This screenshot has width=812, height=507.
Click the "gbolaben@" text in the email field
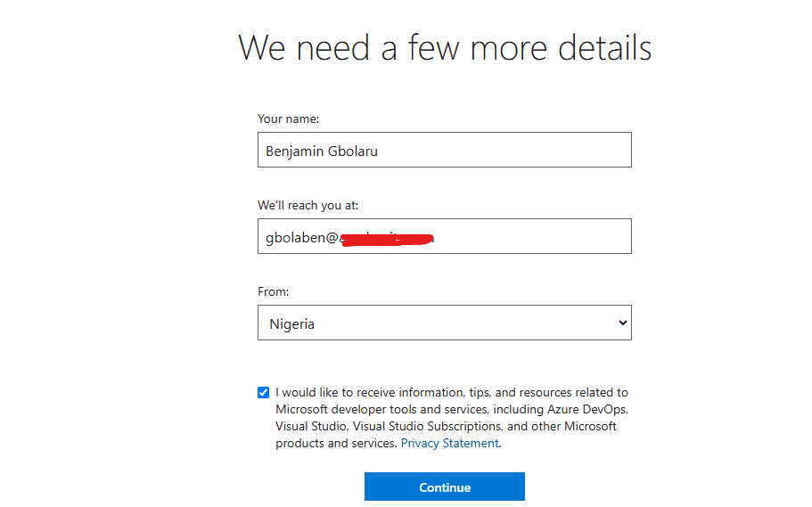tap(299, 238)
